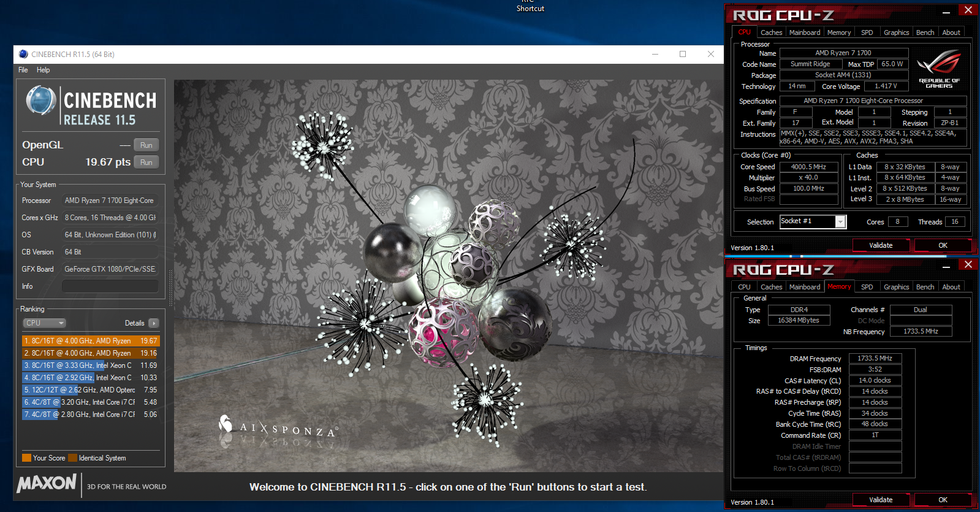Click OK in lower CPU-Z Memory window
980x512 pixels.
tap(943, 500)
